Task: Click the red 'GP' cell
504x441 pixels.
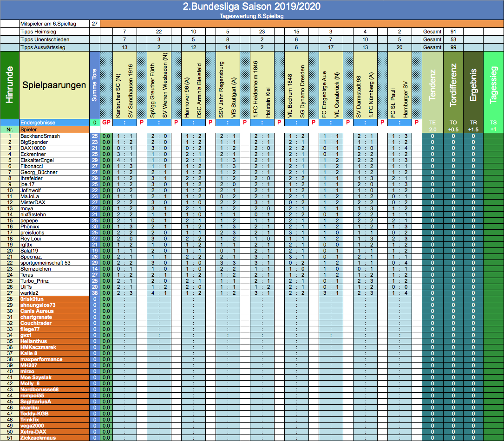Action: pos(106,123)
